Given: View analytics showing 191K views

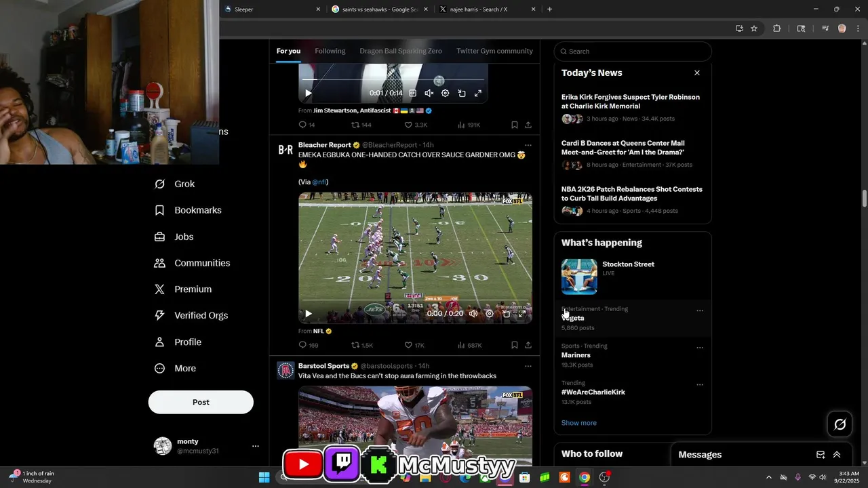Looking at the screenshot, I should [469, 125].
